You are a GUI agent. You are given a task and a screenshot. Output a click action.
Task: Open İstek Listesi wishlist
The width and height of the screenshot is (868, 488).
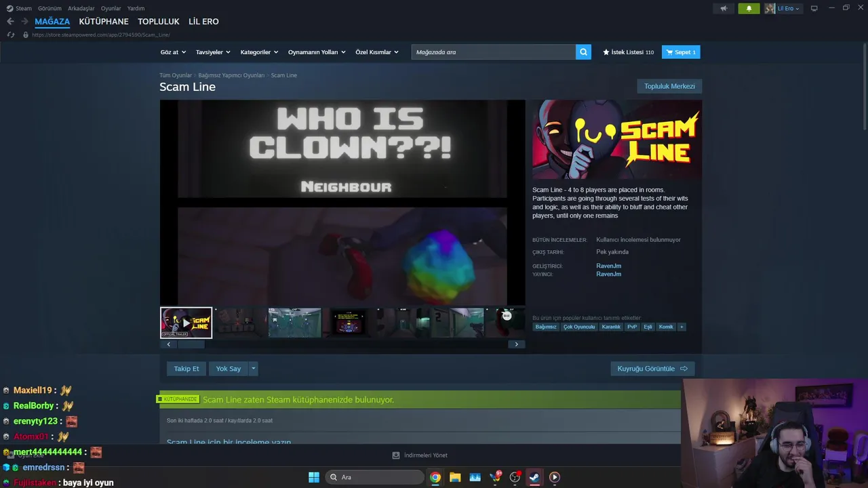629,52
